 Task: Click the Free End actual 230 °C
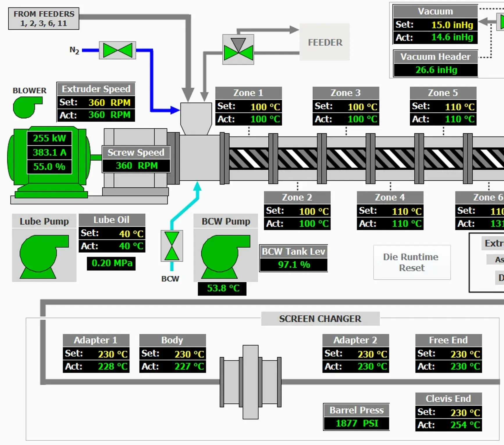[448, 366]
